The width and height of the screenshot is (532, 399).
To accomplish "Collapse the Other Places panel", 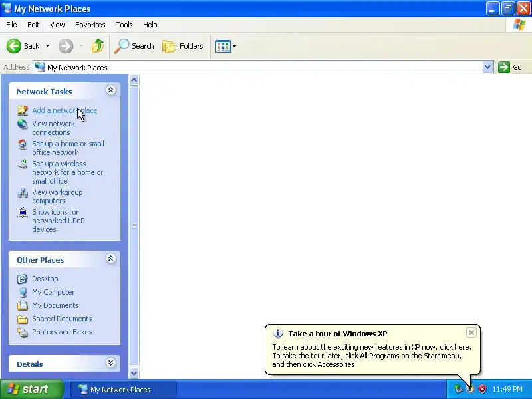I will pyautogui.click(x=110, y=259).
